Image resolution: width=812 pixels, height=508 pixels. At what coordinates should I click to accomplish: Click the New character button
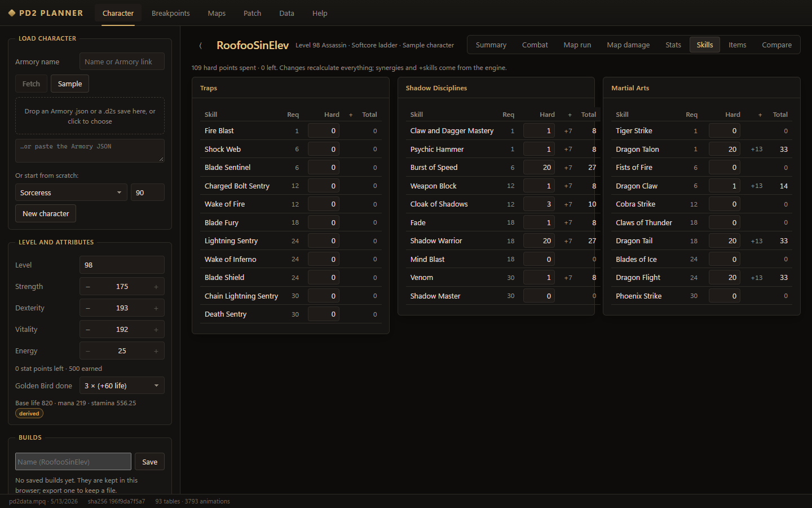(46, 213)
